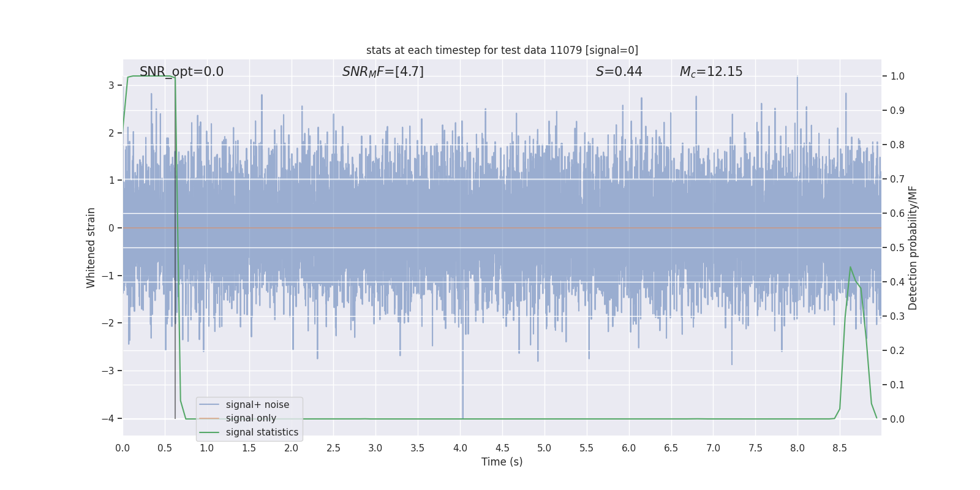Click the green detection peak near 8.6 seconds

[850, 267]
